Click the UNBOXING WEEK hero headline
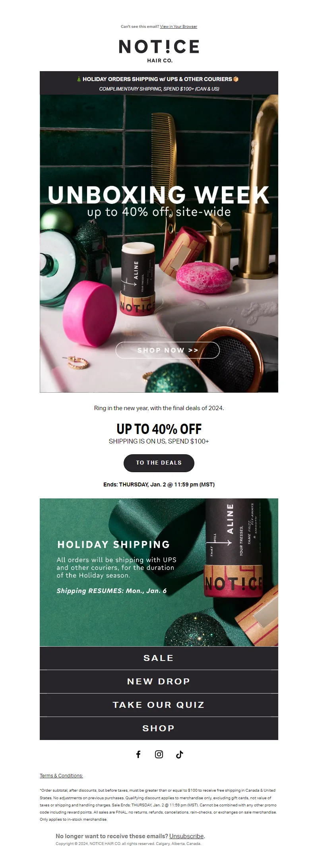318x868 pixels. coord(159,195)
